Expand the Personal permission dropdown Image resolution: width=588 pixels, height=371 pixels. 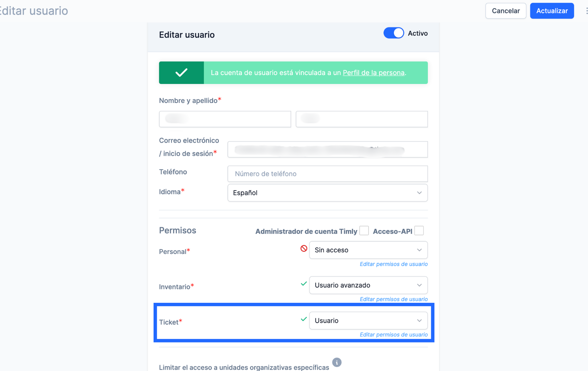(368, 250)
